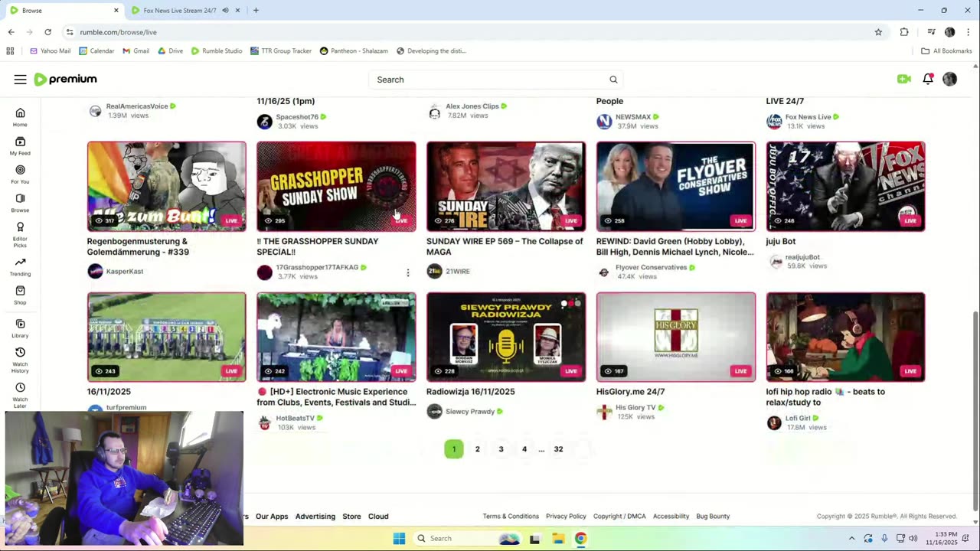Open the Rumble Studio bookmark
The height and width of the screenshot is (551, 980).
[217, 51]
